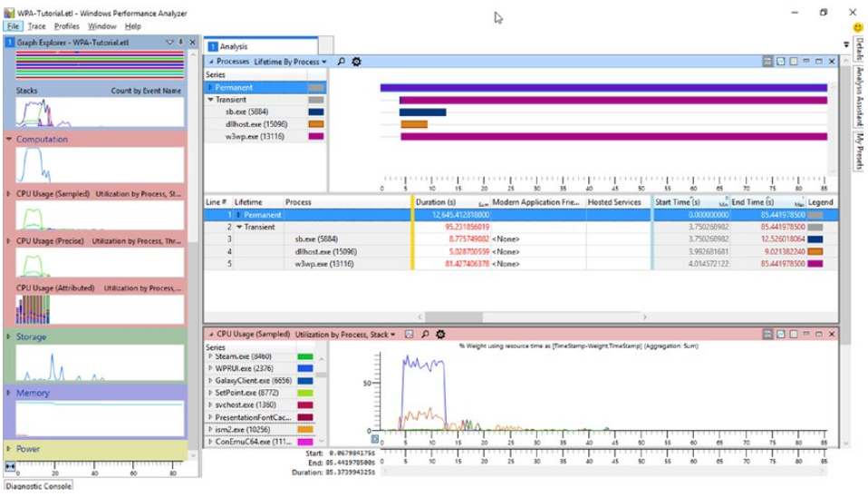Open the Profiles menu

pos(66,26)
